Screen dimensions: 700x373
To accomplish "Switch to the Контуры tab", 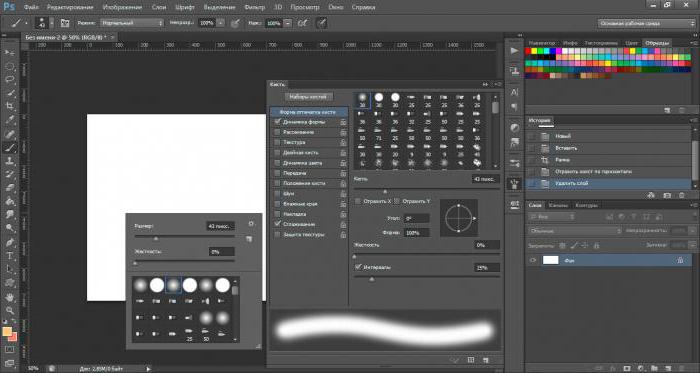I will 586,205.
